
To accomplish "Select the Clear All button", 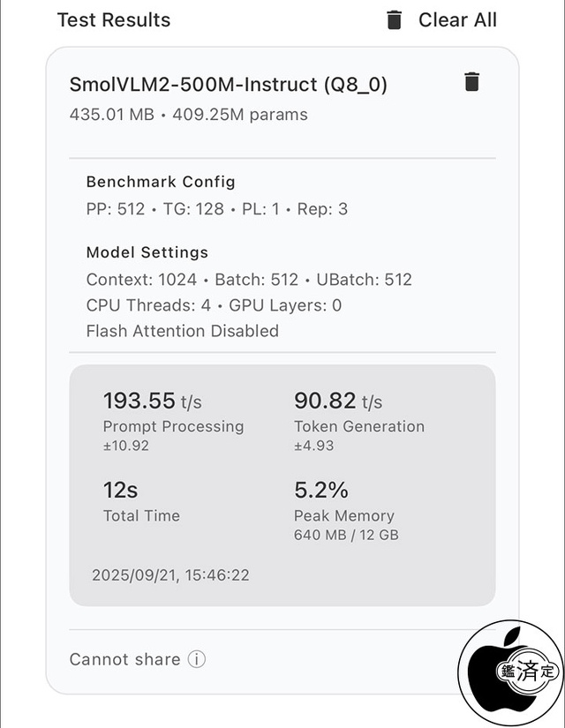I will pos(458,19).
